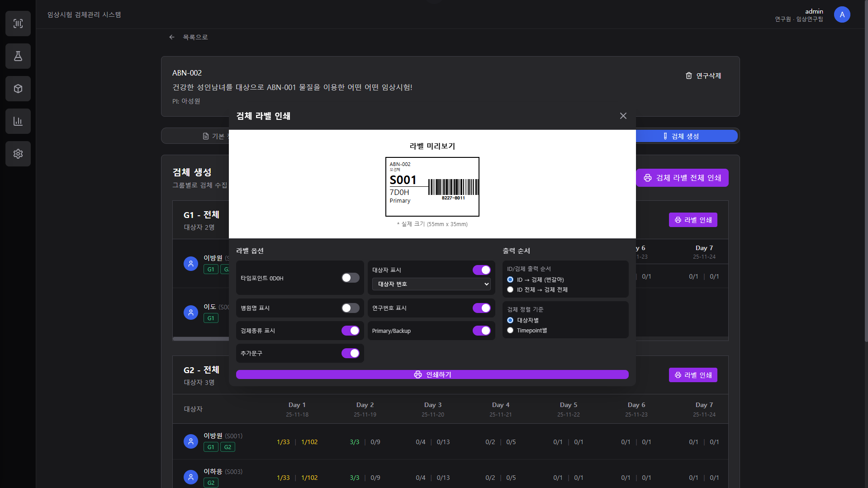Viewport: 868px width, 488px height.
Task: Open the bar chart statistics icon
Action: pos(18,121)
